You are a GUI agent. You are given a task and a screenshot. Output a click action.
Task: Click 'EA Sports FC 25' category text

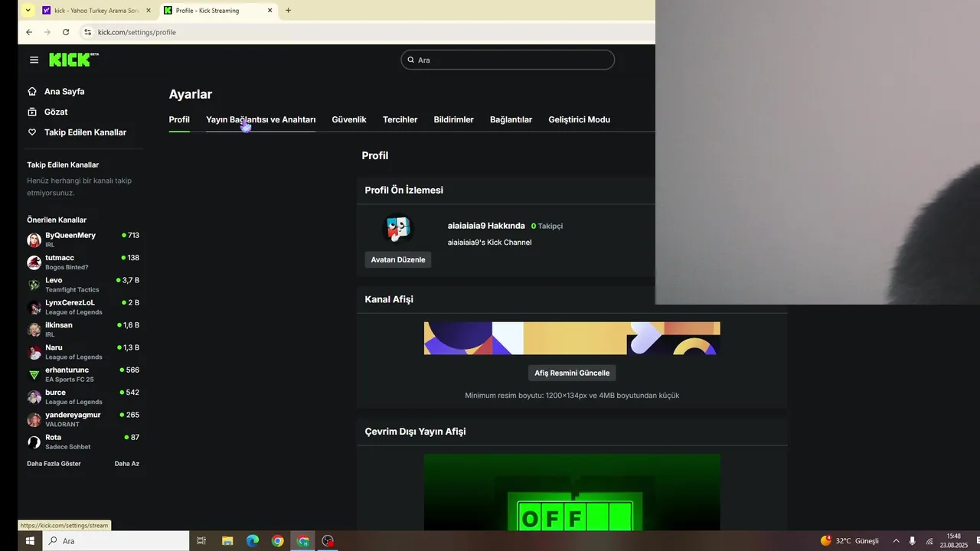coord(70,380)
